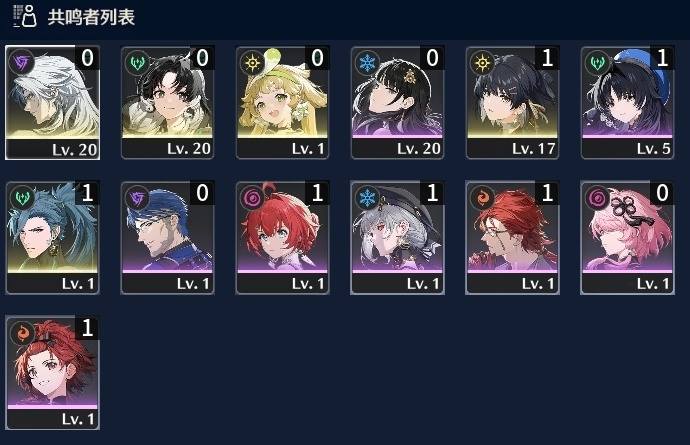The width and height of the screenshot is (690, 445).
Task: Choose the blue-haired man with glasses card
Action: click(x=168, y=238)
